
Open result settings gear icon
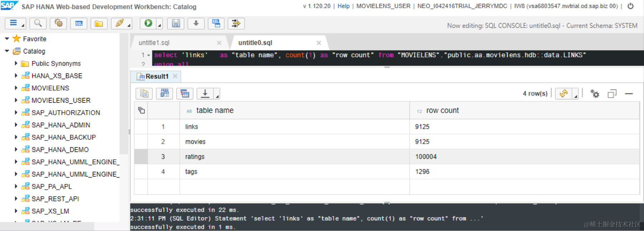coord(595,93)
